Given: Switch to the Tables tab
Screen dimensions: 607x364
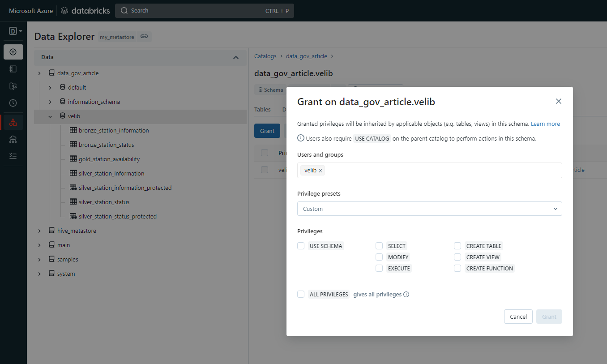Looking at the screenshot, I should click(x=262, y=109).
